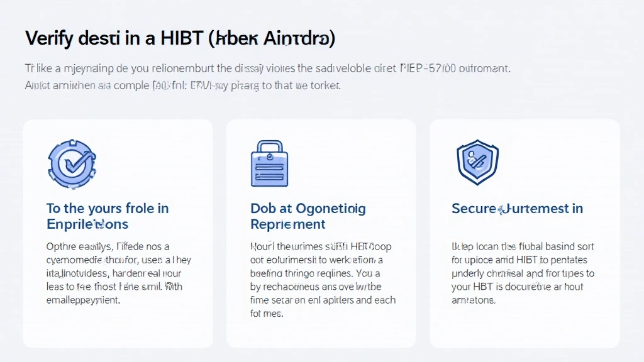Select the word 'emalleppeynient.' in first card
The image size is (644, 362).
click(x=84, y=300)
